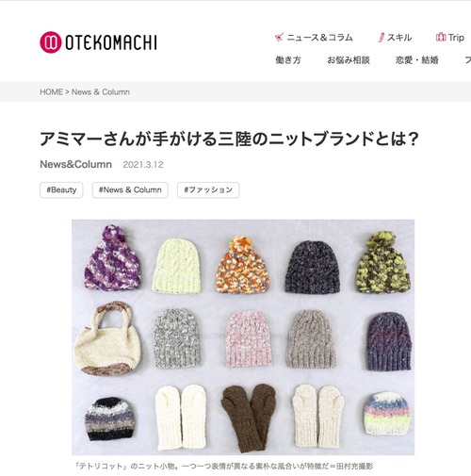
Task: Click the OTEKOMACHI wordmark text
Action: [111, 42]
